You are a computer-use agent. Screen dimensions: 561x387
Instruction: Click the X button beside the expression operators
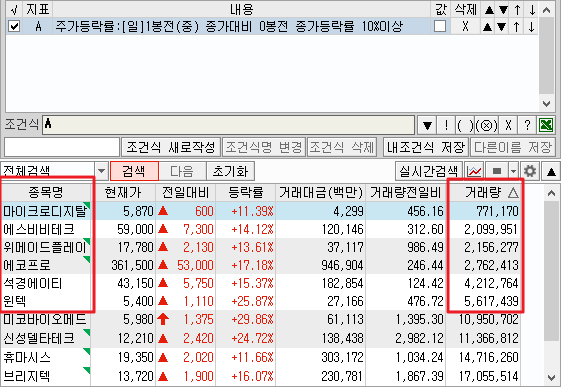508,126
